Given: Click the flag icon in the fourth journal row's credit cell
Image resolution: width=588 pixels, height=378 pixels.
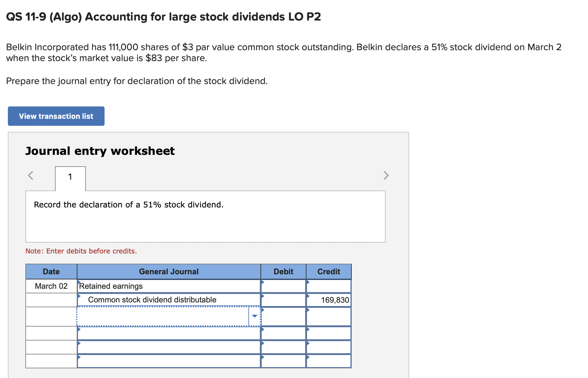Looking at the screenshot, I should tap(308, 330).
